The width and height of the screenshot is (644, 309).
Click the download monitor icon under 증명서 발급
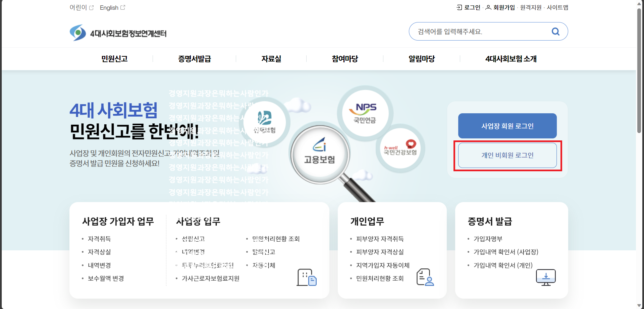545,277
